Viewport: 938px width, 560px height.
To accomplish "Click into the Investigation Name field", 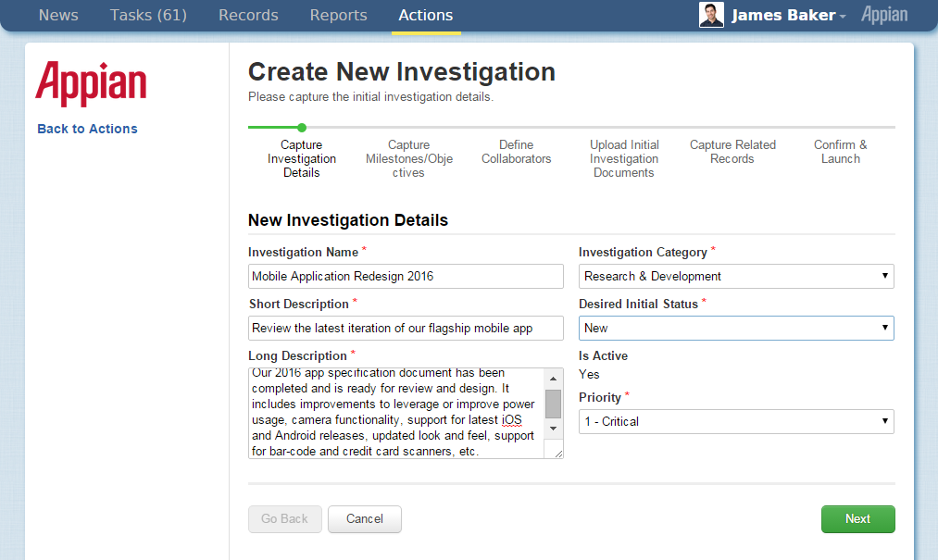I will point(406,276).
